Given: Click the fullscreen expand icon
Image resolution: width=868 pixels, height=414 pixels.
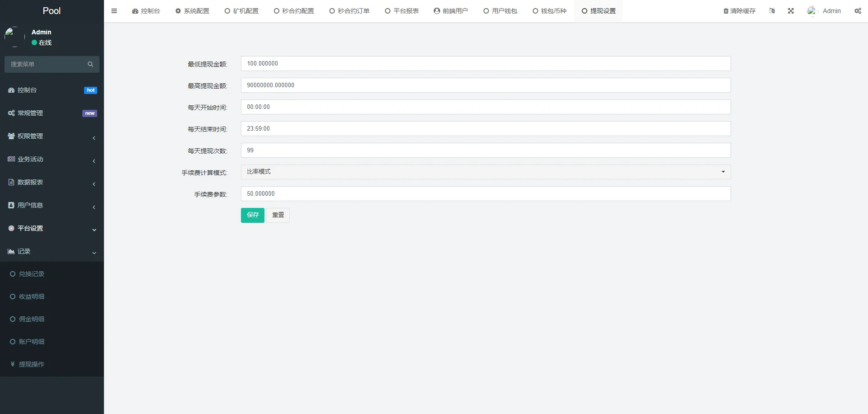Looking at the screenshot, I should tap(791, 11).
